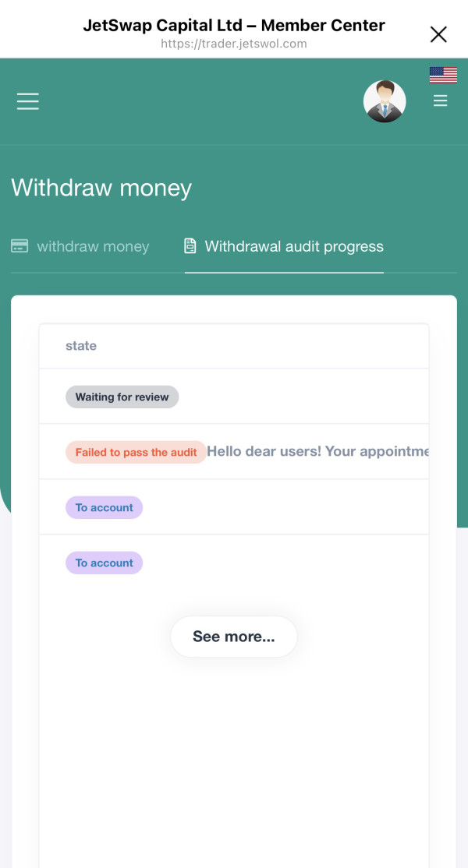
Task: Select the US flag language icon
Action: click(443, 75)
